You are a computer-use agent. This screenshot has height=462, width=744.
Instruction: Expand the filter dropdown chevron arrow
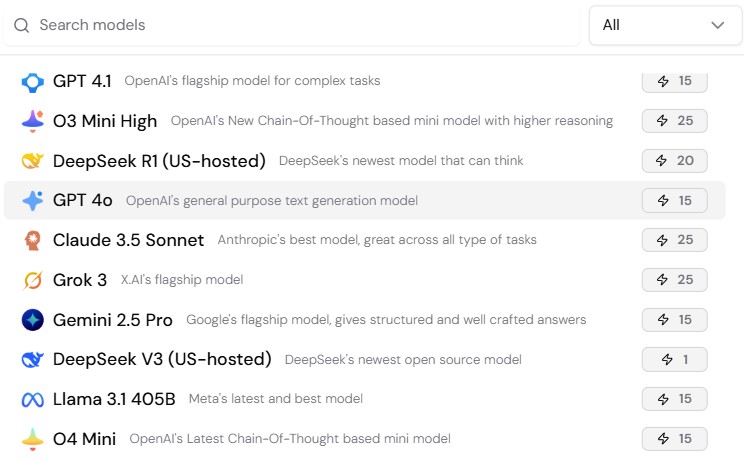(718, 25)
